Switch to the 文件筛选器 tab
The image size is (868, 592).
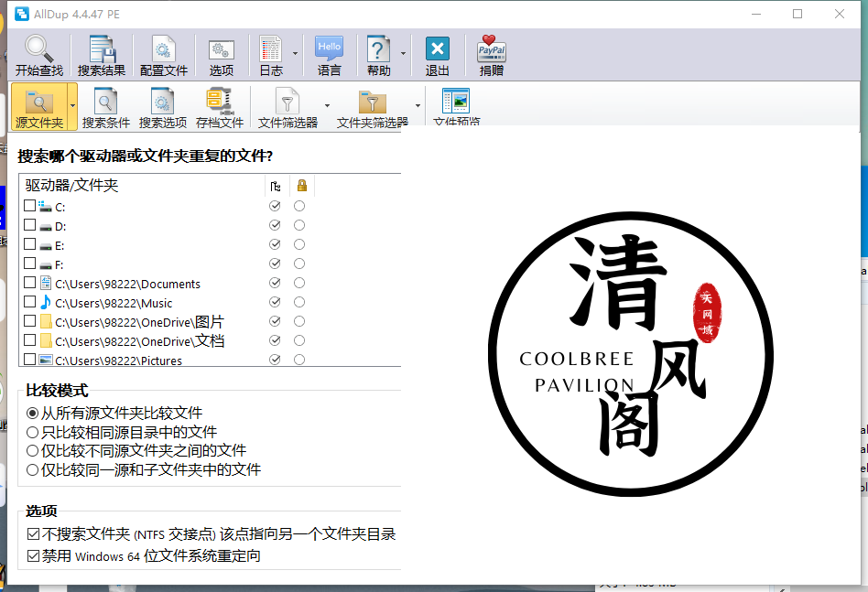coord(288,107)
